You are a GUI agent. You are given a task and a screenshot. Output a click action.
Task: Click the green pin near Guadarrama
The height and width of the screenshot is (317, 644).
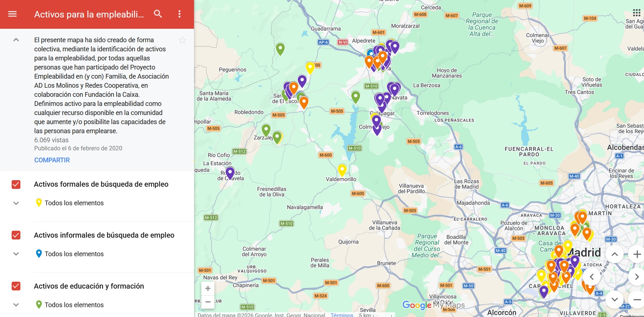pos(280,48)
